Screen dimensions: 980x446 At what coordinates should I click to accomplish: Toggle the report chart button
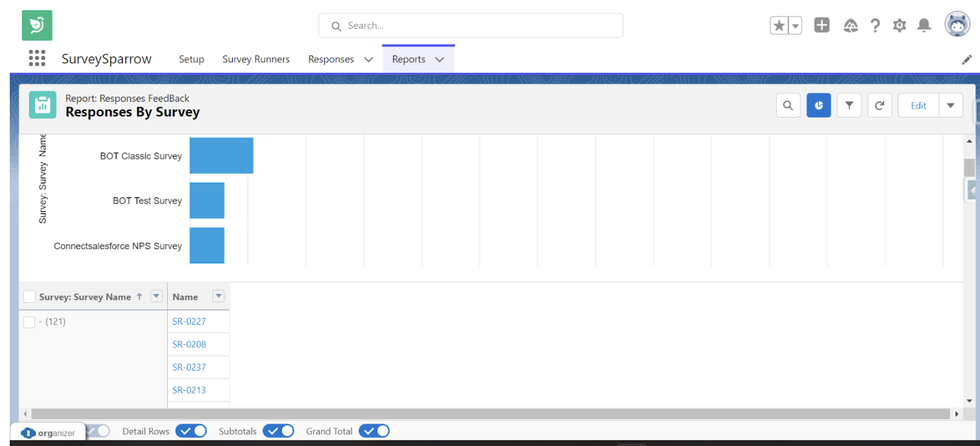818,105
